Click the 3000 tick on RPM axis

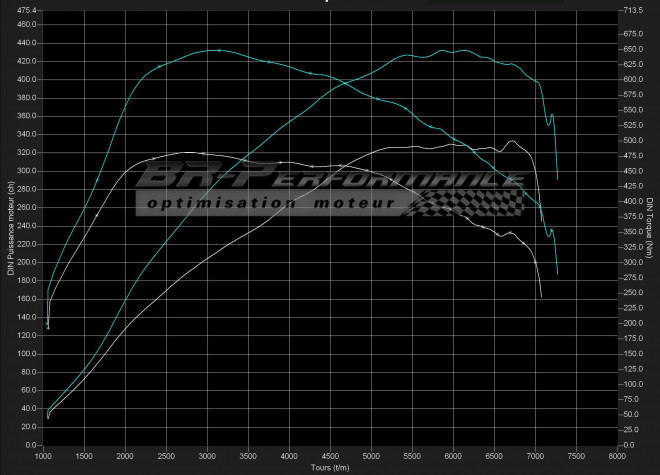(x=207, y=455)
